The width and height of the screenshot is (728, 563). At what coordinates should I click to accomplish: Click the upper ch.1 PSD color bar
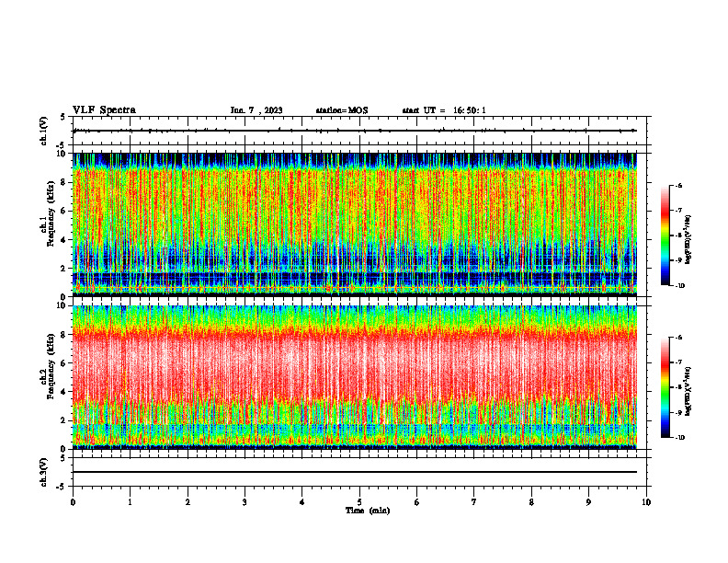[x=665, y=236]
